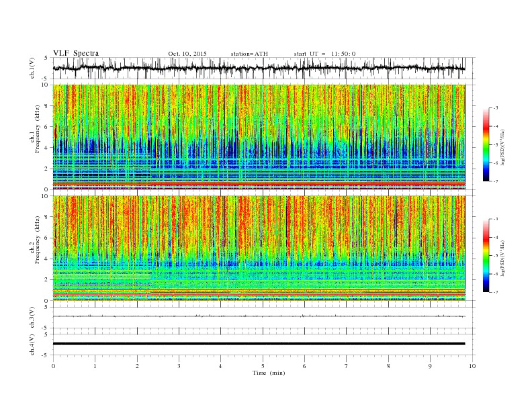Click the "ch.3(V)" axis label
Screen dimensions: 532x411
(32, 318)
